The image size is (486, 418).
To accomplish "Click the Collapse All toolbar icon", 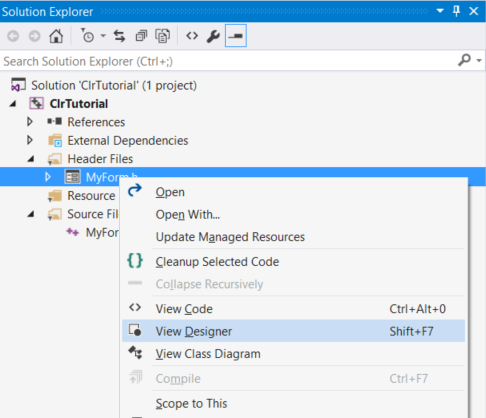I will (141, 36).
